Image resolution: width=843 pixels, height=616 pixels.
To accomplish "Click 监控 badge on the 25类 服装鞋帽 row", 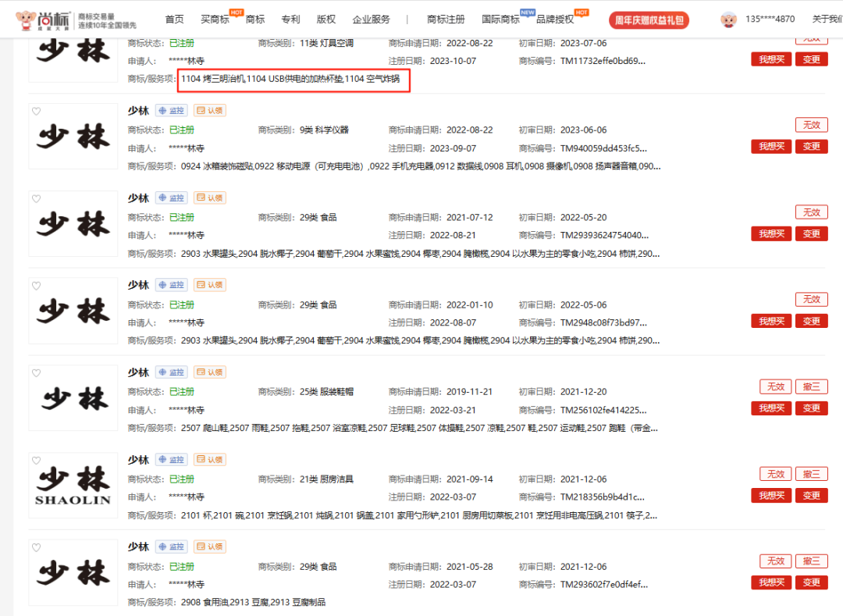I will pos(172,372).
